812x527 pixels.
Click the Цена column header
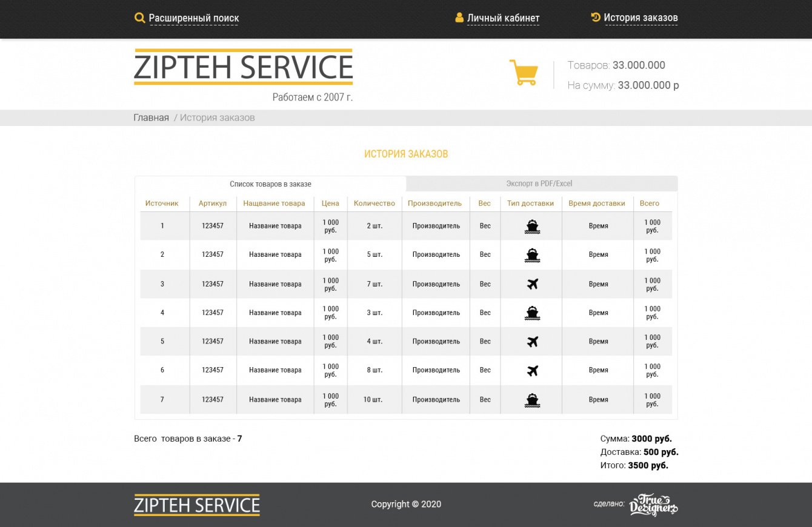pyautogui.click(x=330, y=204)
